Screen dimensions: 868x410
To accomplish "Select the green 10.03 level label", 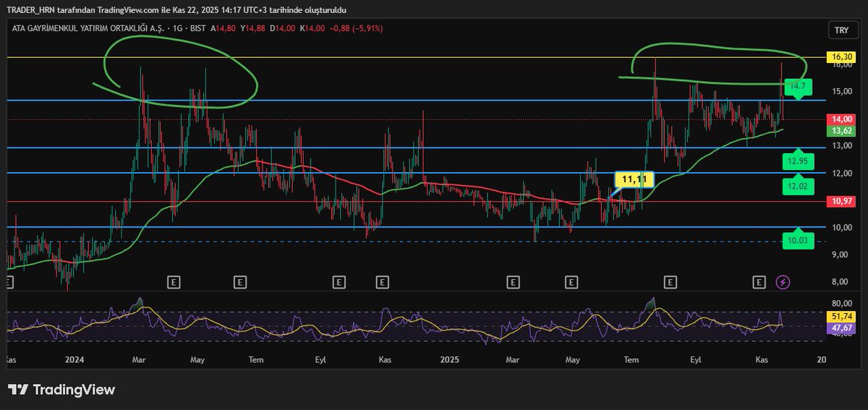I will 797,241.
